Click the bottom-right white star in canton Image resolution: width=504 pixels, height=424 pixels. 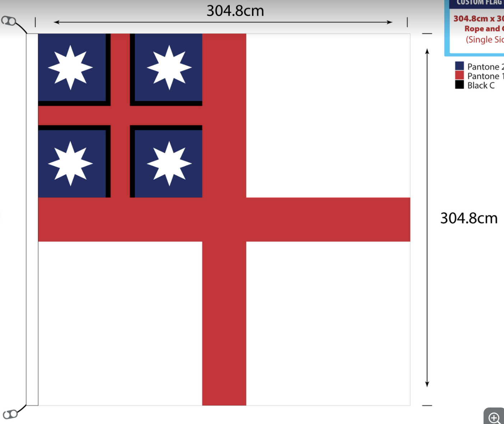169,163
